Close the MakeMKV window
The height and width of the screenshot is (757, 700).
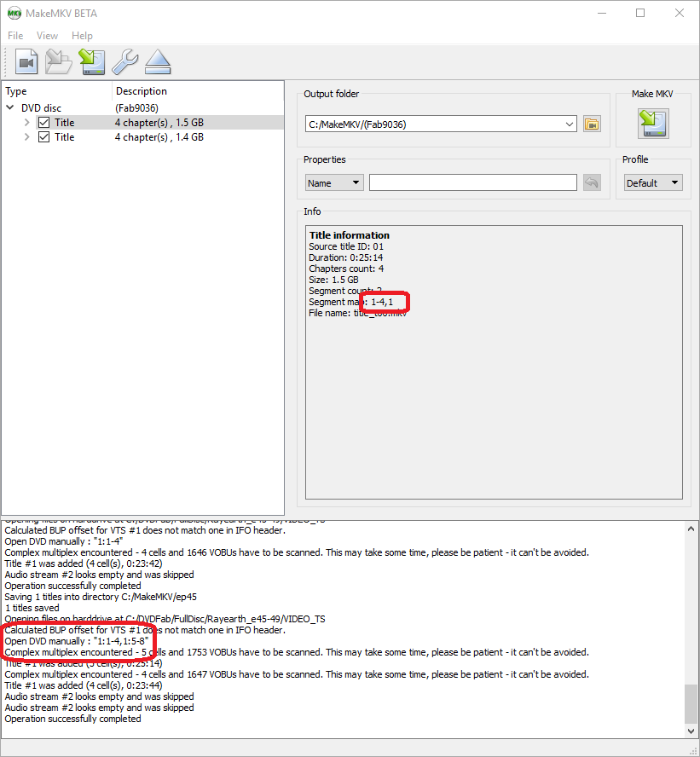[680, 13]
